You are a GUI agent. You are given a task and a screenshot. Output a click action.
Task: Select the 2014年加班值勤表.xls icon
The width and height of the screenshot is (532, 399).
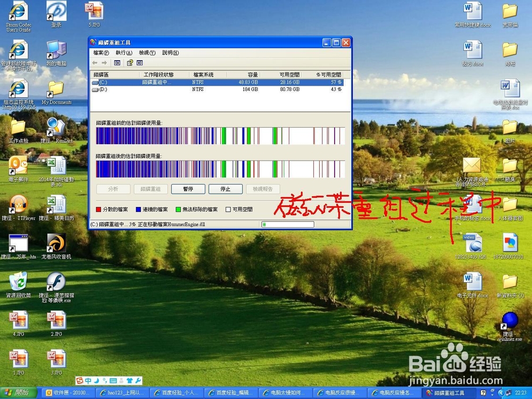pos(56,172)
